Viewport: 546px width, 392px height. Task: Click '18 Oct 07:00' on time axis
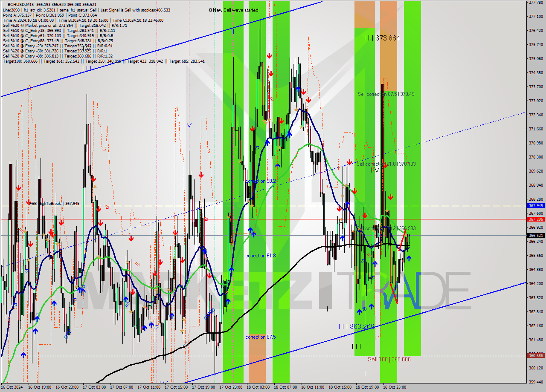(285, 387)
